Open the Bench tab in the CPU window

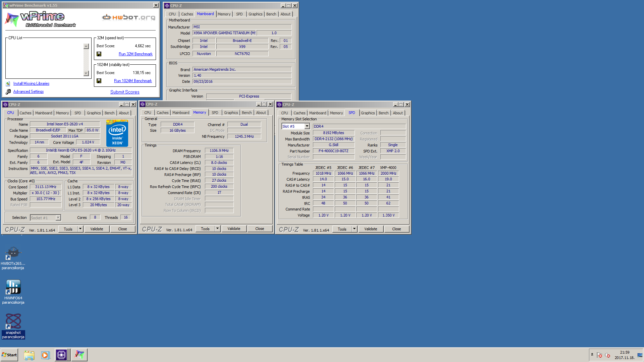109,113
